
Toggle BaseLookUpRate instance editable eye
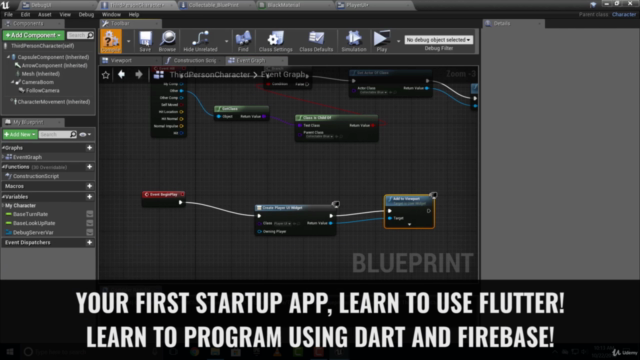point(90,223)
